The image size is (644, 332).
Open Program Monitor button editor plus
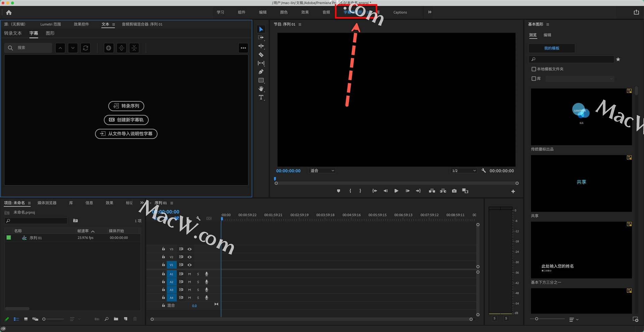[x=513, y=191]
